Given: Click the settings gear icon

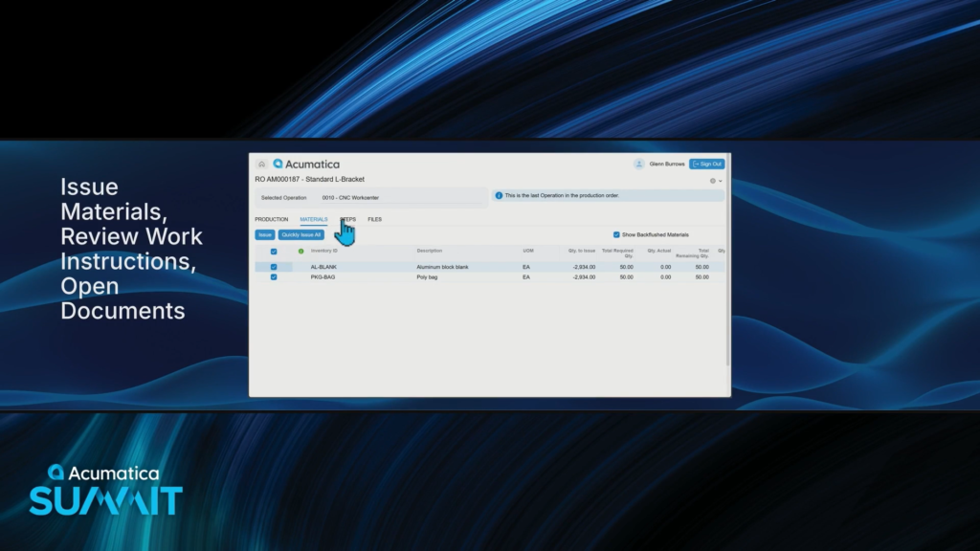Looking at the screenshot, I should [713, 180].
